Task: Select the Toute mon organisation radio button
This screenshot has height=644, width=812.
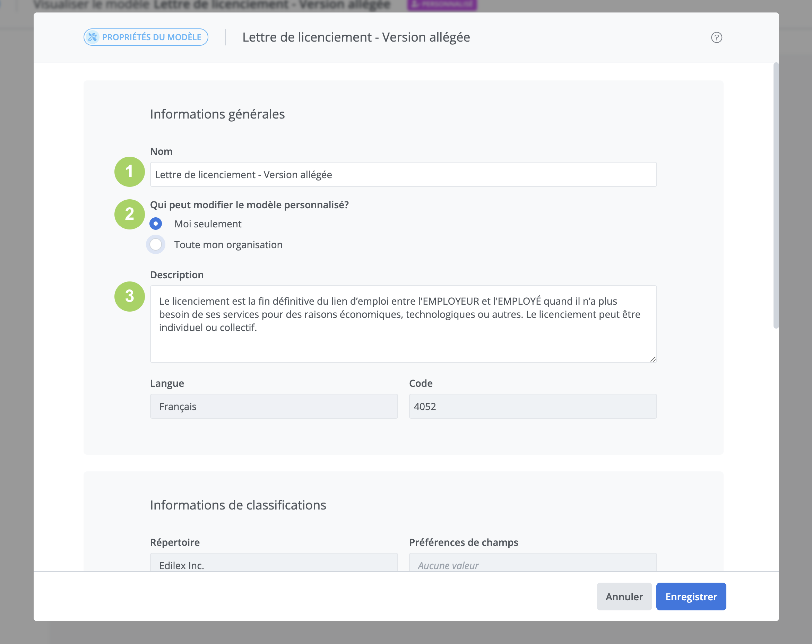Action: [156, 245]
